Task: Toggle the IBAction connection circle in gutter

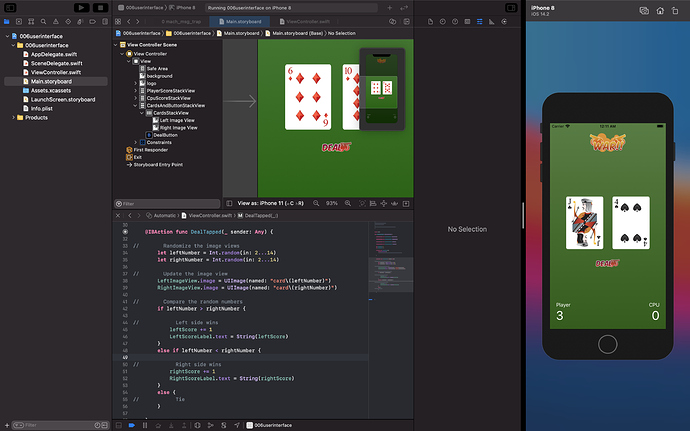Action: 125,232
